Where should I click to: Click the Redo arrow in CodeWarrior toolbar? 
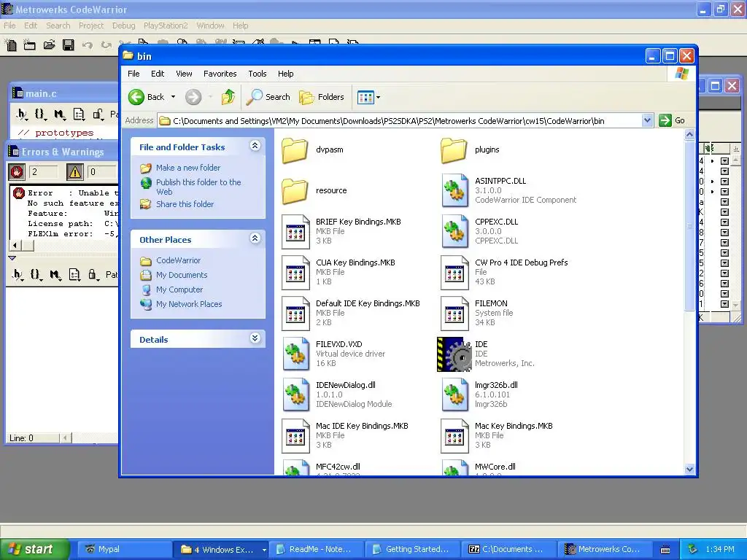(x=106, y=45)
